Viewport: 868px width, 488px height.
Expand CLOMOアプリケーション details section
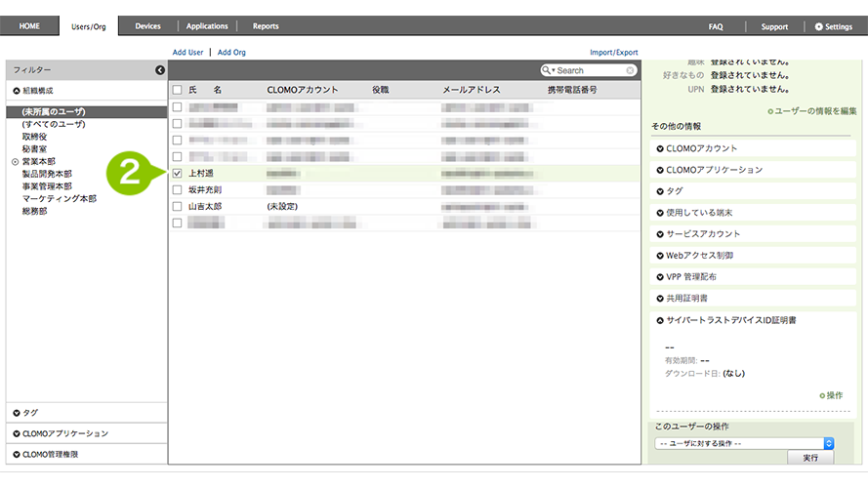[x=660, y=171]
